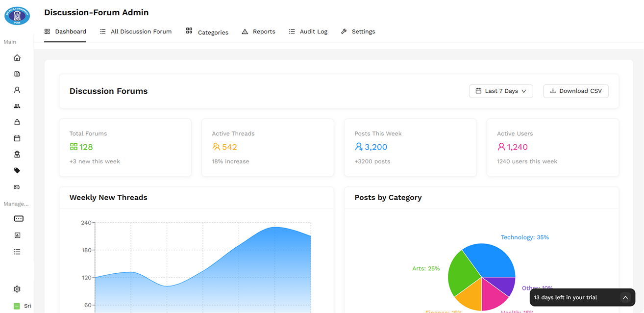
Task: Click the bar chart icon in the sidebar
Action: 18,235
